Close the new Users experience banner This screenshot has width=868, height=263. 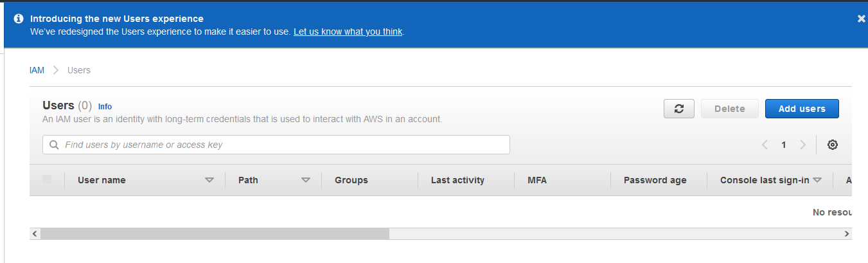tap(861, 19)
